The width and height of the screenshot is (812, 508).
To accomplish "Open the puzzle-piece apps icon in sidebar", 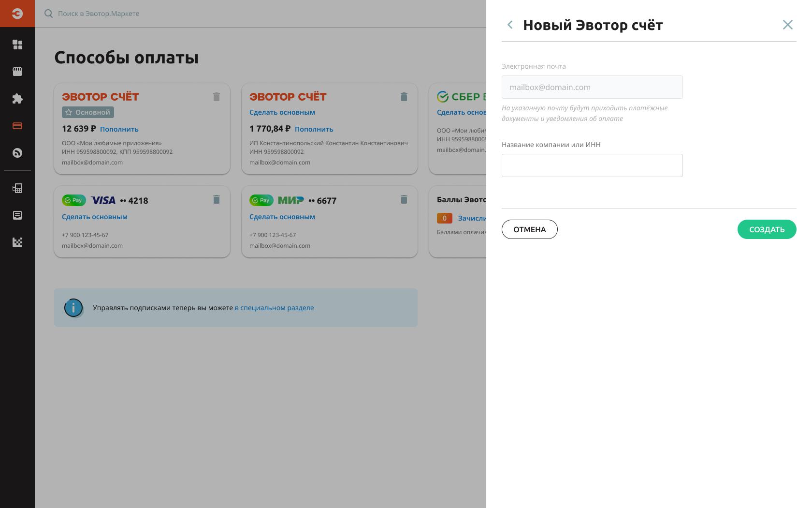I will click(x=17, y=99).
